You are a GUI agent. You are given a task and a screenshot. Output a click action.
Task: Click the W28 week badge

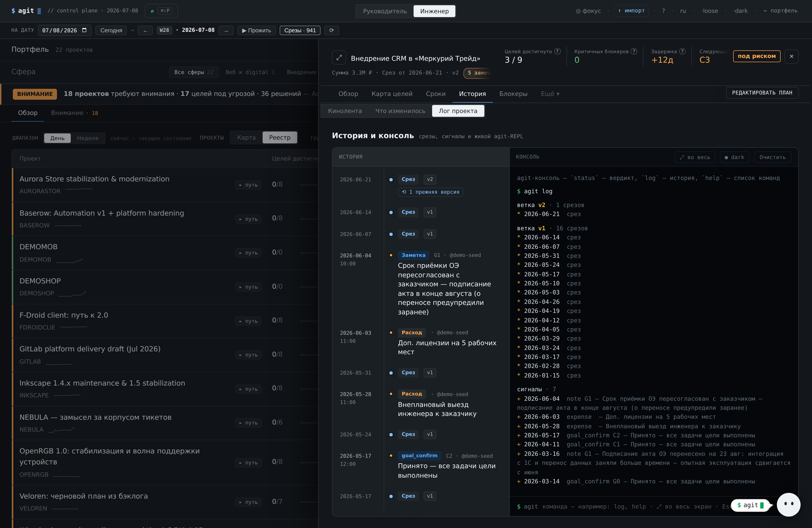coord(164,30)
